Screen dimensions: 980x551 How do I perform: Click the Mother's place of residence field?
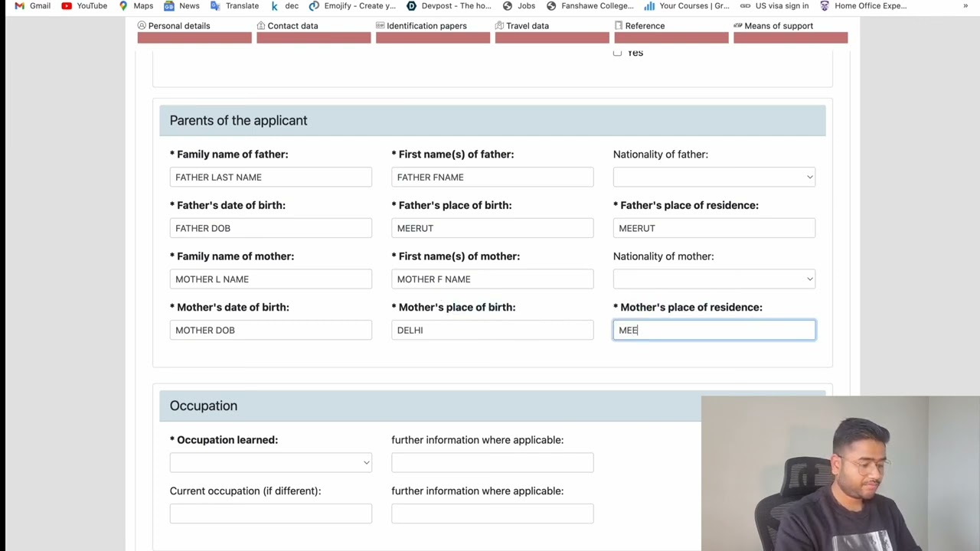coord(714,330)
